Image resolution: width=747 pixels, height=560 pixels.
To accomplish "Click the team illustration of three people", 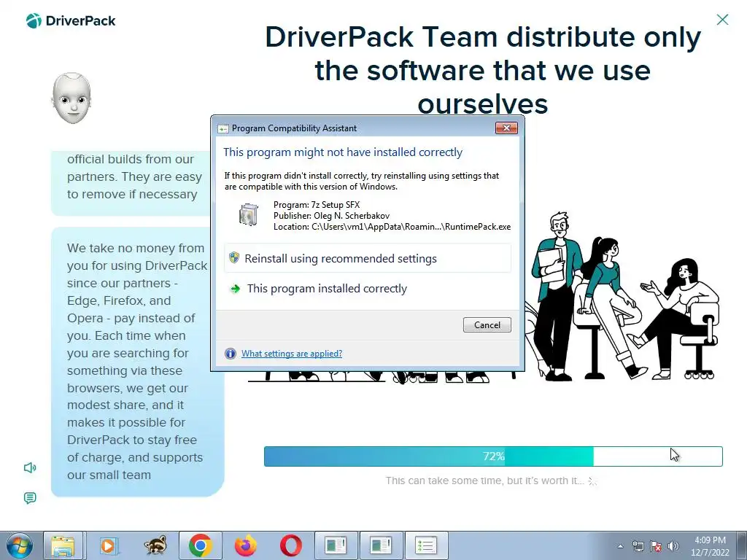I will (x=624, y=296).
